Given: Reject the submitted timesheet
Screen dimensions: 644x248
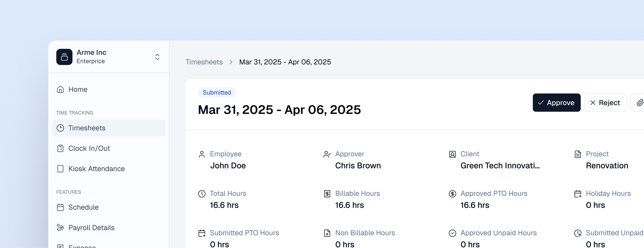Looking at the screenshot, I should (x=605, y=103).
